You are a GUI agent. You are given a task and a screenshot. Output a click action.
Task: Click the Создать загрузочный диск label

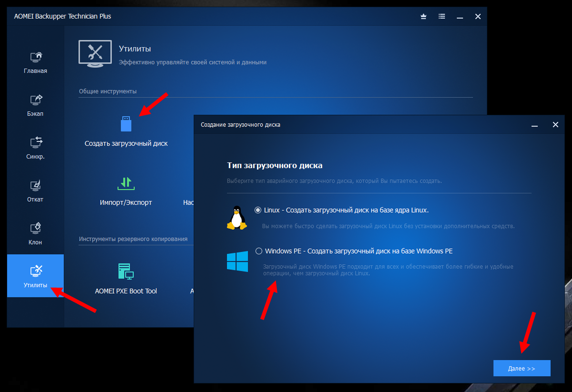[126, 143]
